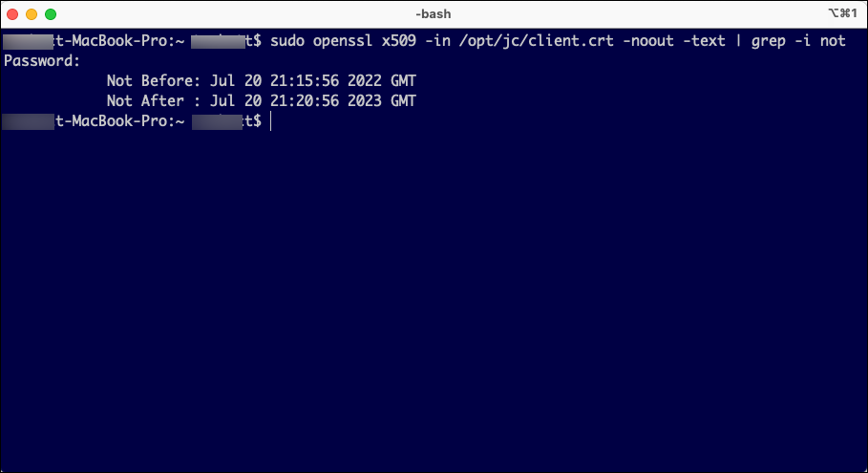Image resolution: width=868 pixels, height=473 pixels.
Task: Click the Password: prompt line
Action: pyautogui.click(x=42, y=61)
